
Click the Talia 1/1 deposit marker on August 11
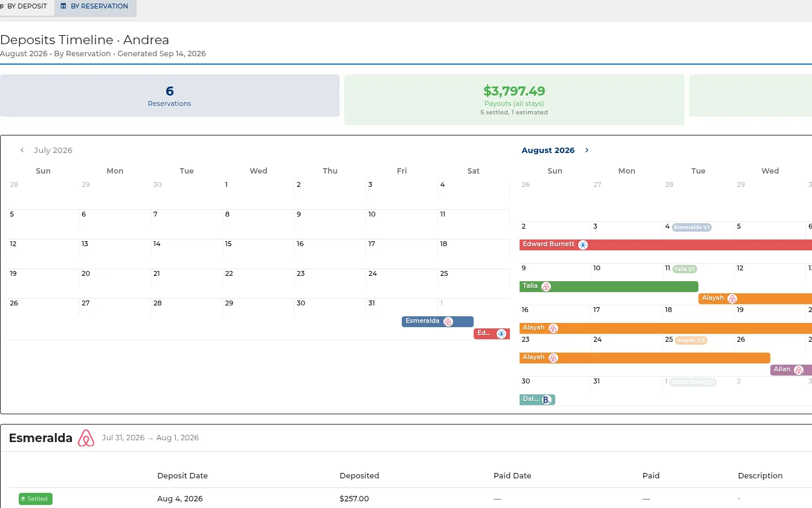tap(685, 269)
